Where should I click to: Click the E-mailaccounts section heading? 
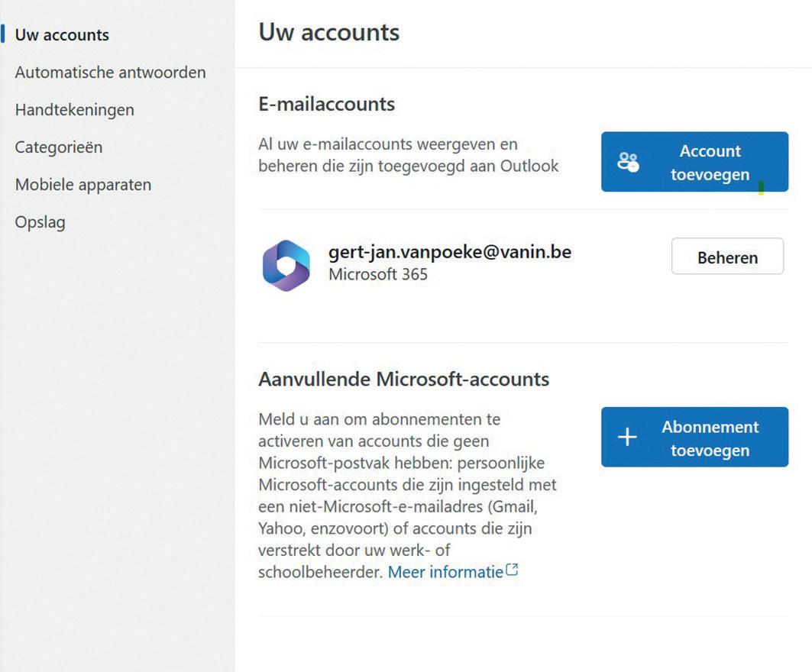coord(326,105)
